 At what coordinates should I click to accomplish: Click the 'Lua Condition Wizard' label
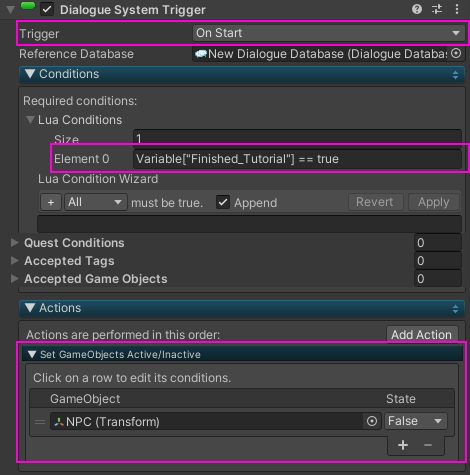tap(98, 179)
